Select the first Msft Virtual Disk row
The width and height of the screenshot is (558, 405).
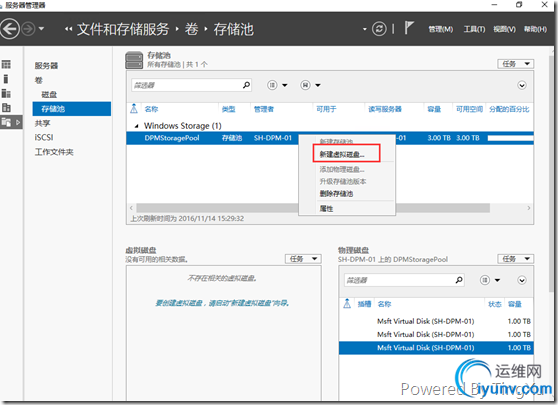[x=436, y=321]
